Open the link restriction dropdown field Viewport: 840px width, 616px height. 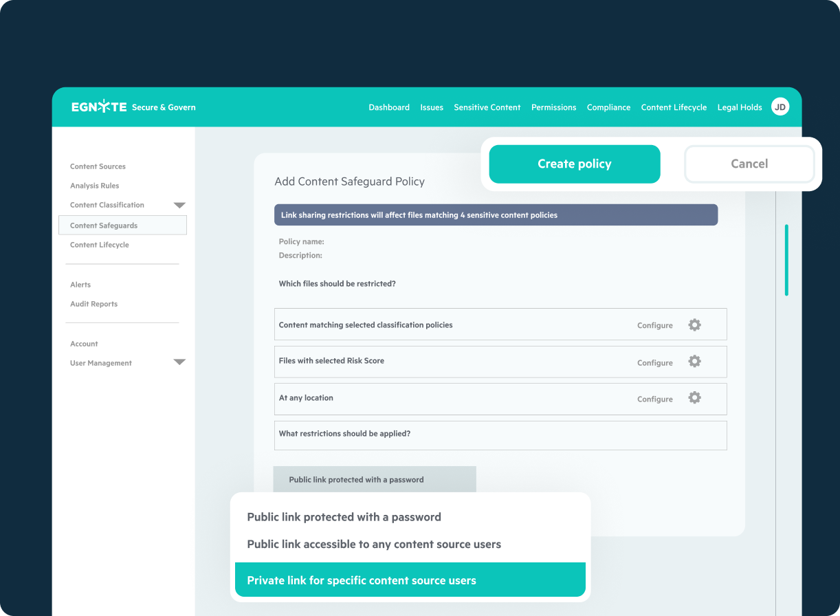point(375,480)
